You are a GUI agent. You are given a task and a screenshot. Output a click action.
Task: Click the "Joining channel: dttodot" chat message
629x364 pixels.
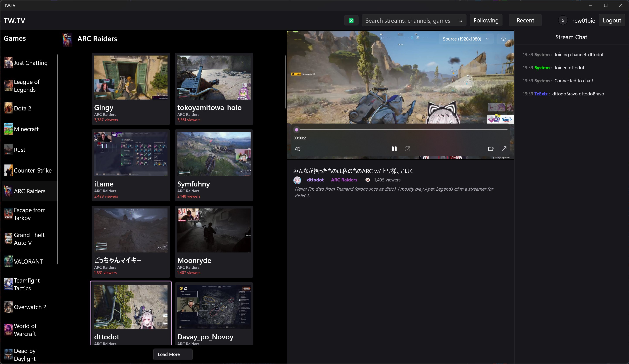click(x=579, y=55)
